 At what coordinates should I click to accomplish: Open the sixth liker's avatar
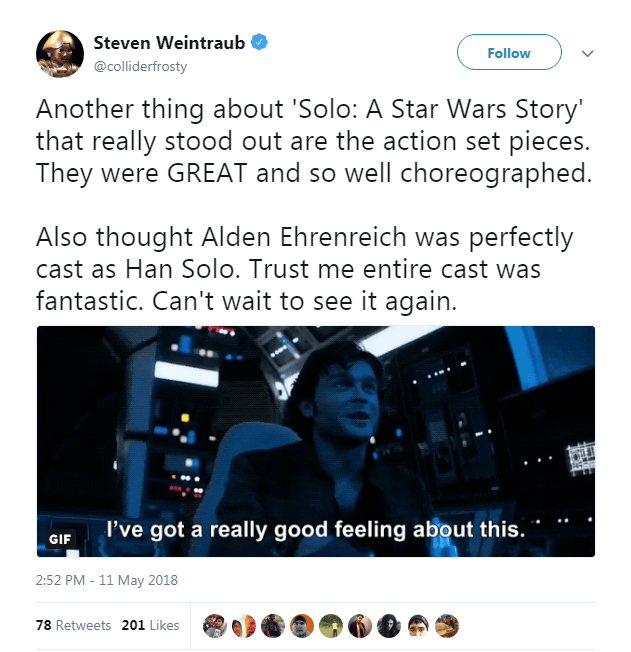(x=360, y=626)
